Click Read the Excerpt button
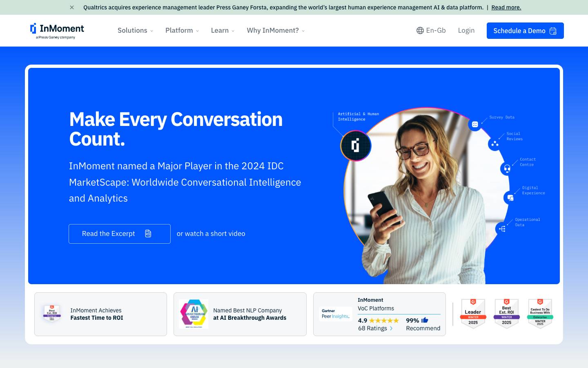Screen dimensions: 588x368 pos(120,234)
